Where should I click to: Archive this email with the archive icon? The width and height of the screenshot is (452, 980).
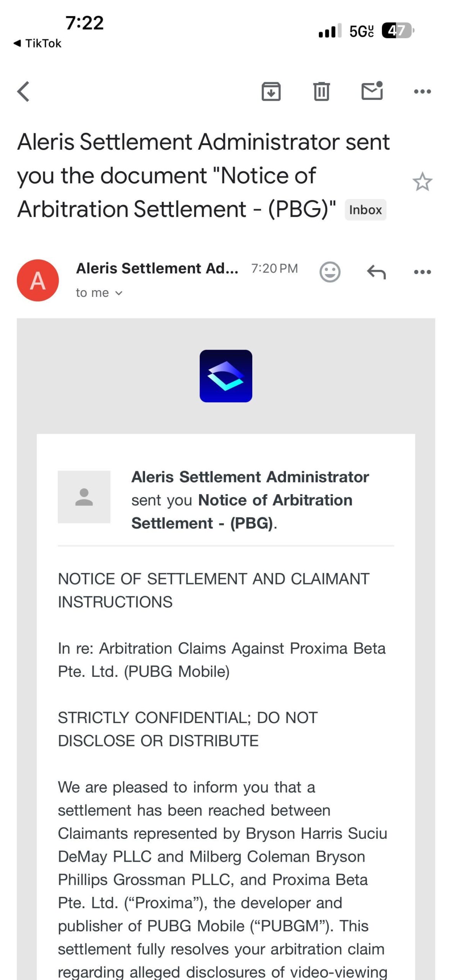(x=271, y=91)
